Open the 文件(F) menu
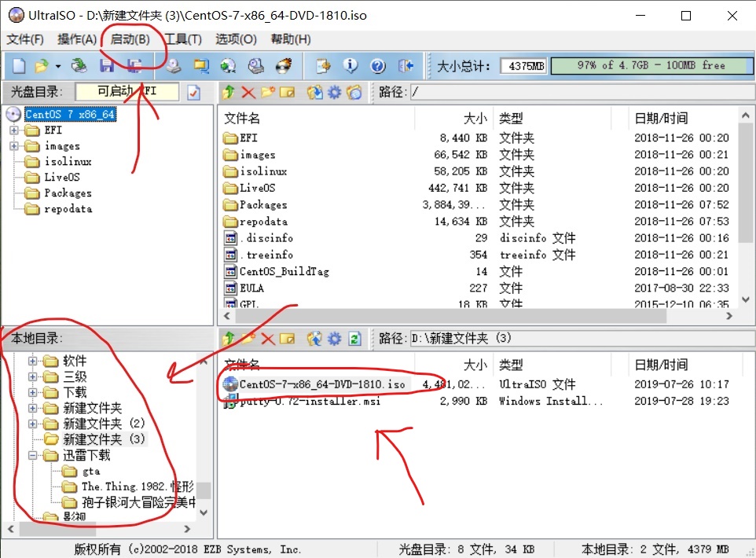 (25, 39)
